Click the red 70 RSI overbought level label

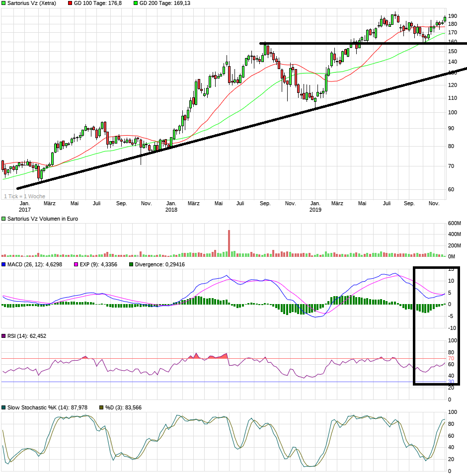tap(451, 358)
